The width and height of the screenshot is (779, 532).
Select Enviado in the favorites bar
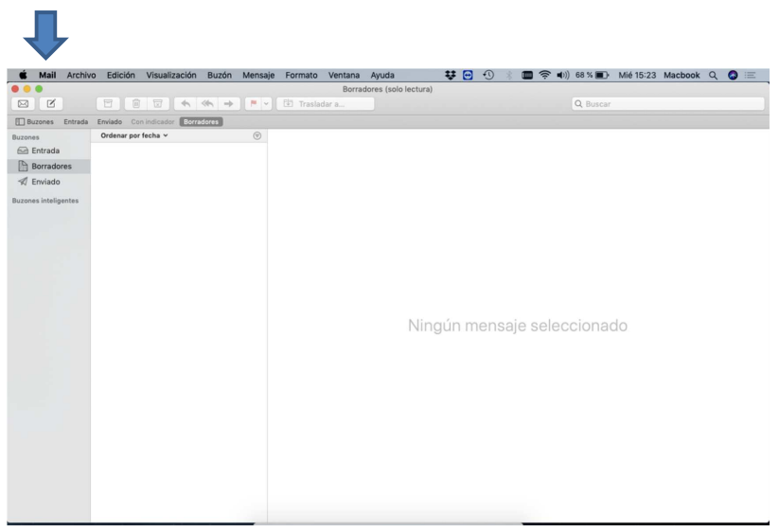[111, 121]
